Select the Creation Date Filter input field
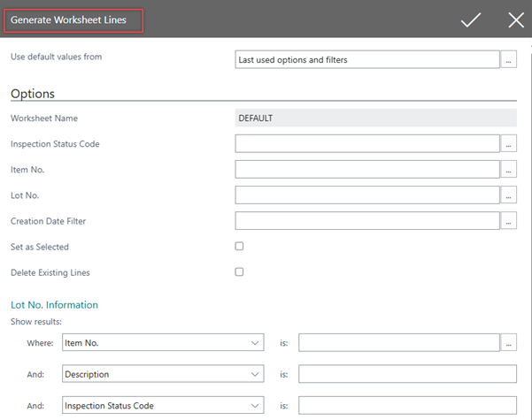Viewport: 532px width, 420px height. pos(367,221)
